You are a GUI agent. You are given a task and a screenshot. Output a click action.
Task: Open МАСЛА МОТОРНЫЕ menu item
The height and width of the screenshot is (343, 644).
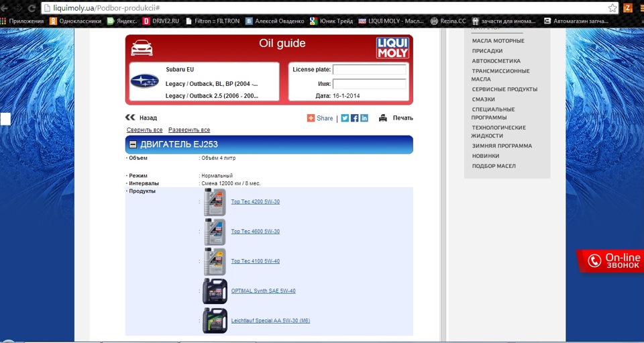pyautogui.click(x=498, y=41)
